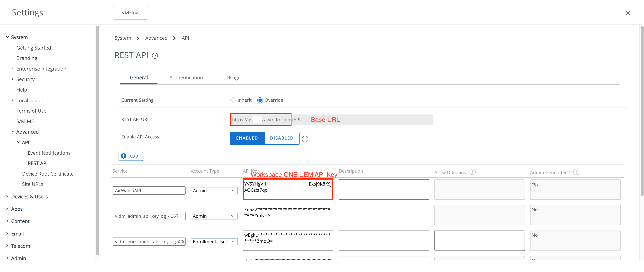Image resolution: width=644 pixels, height=272 pixels.
Task: Open the Account Type dropdown for AirWatchAPI
Action: (214, 190)
